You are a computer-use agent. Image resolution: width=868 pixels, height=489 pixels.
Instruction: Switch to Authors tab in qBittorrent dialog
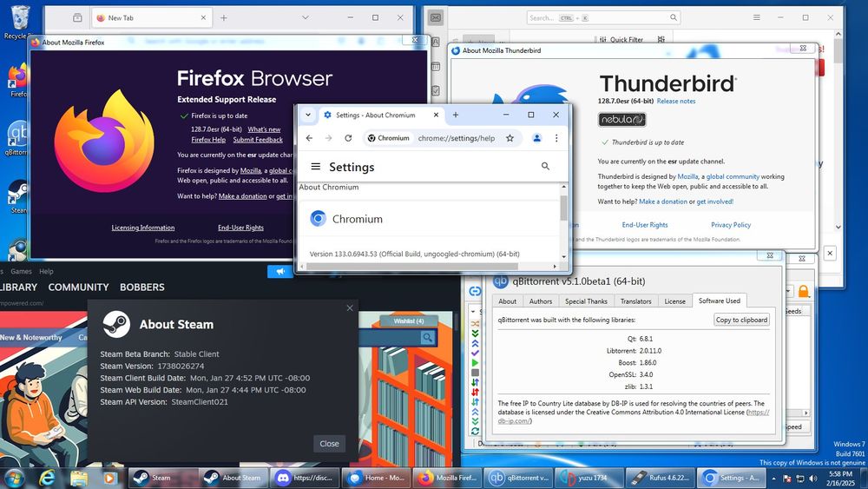pyautogui.click(x=540, y=301)
